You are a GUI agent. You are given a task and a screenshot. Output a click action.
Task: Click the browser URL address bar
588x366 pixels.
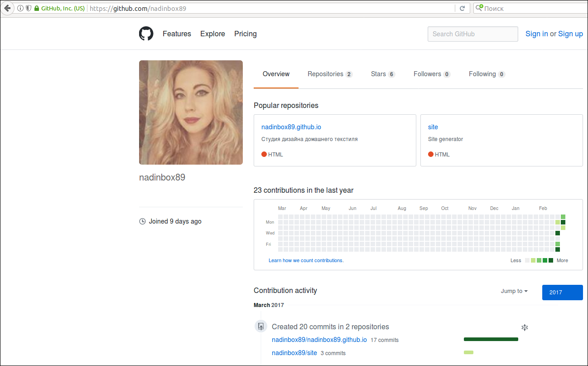(271, 8)
